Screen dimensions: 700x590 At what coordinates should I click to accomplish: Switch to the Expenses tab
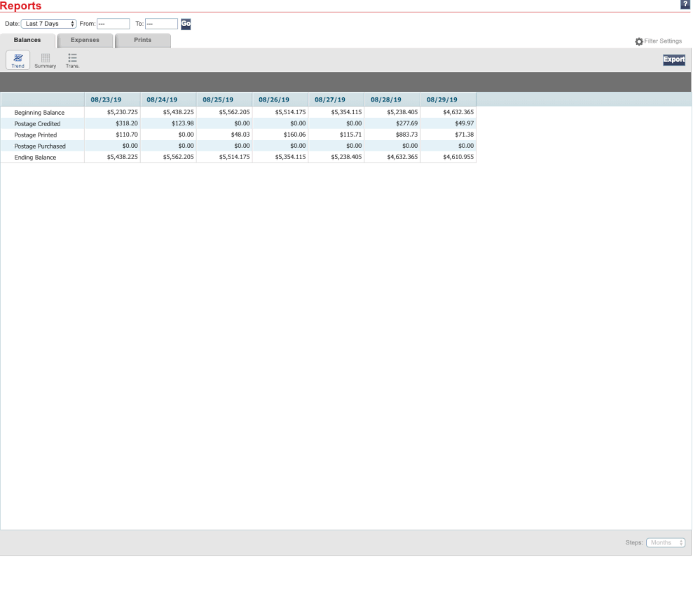click(x=85, y=40)
